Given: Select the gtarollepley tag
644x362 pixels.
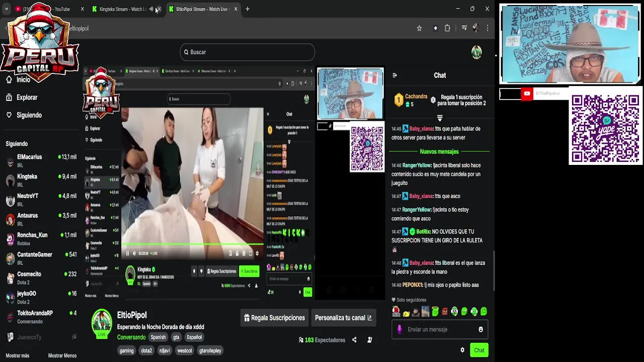Looking at the screenshot, I should pyautogui.click(x=210, y=350).
